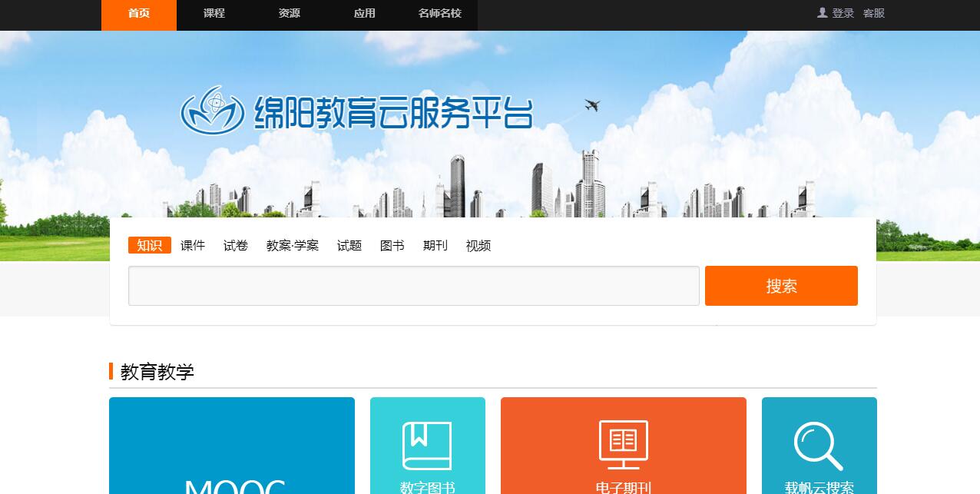
Task: Pick the 图书 search category
Action: click(392, 246)
